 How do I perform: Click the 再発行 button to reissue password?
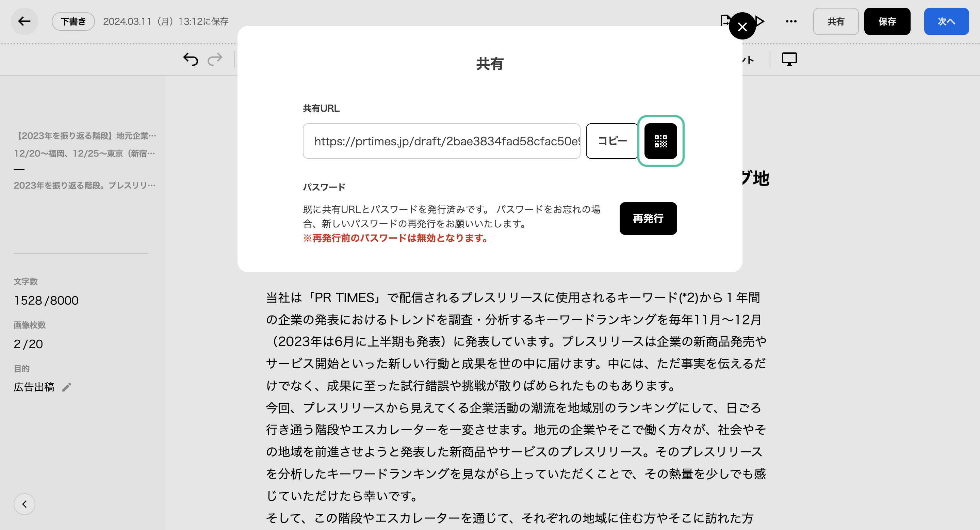(x=648, y=219)
